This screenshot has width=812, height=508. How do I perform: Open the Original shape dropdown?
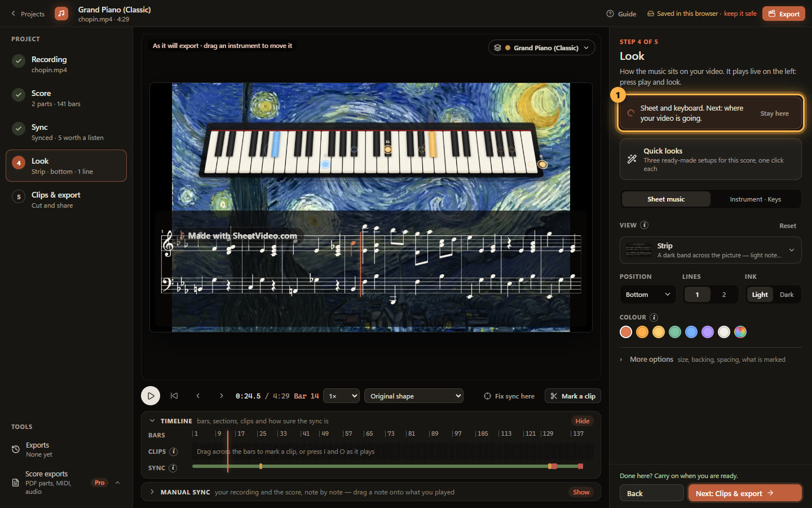click(414, 396)
